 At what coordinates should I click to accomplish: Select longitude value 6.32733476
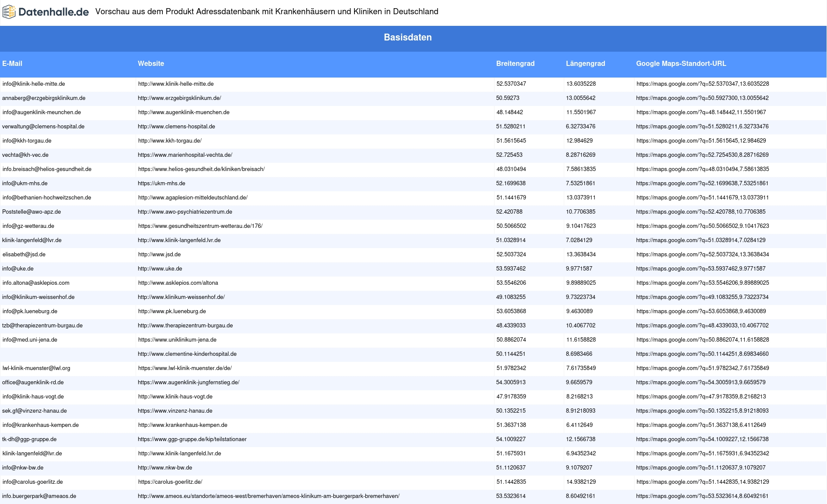pos(581,127)
